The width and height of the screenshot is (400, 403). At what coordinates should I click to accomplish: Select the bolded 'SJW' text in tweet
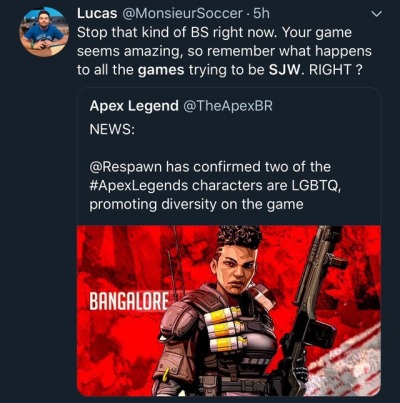pos(286,70)
